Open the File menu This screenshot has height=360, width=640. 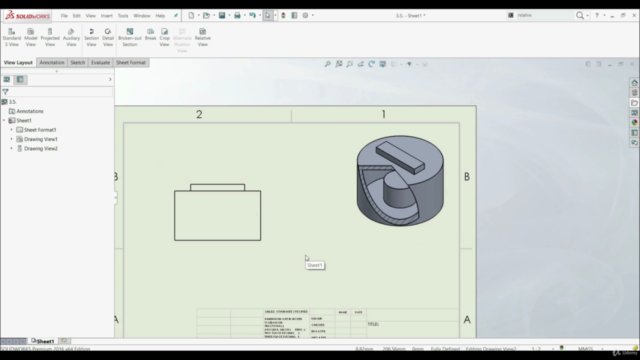coord(64,16)
